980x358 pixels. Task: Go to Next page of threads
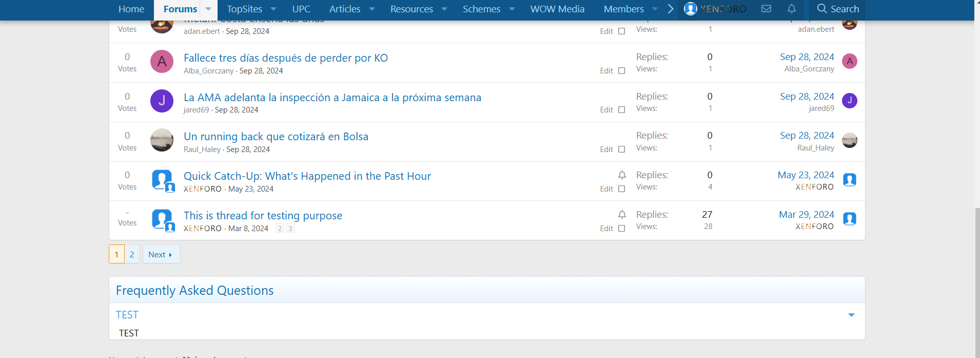[x=161, y=254]
